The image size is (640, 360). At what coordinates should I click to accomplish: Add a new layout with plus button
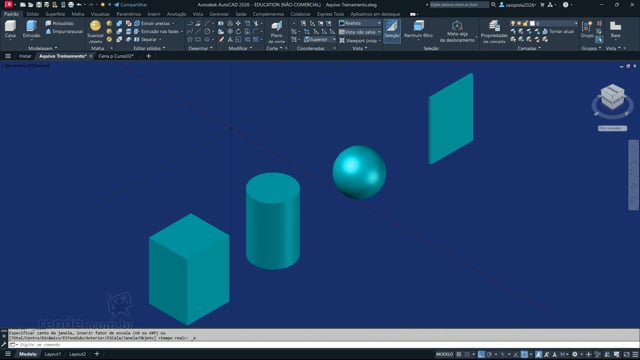tap(97, 354)
